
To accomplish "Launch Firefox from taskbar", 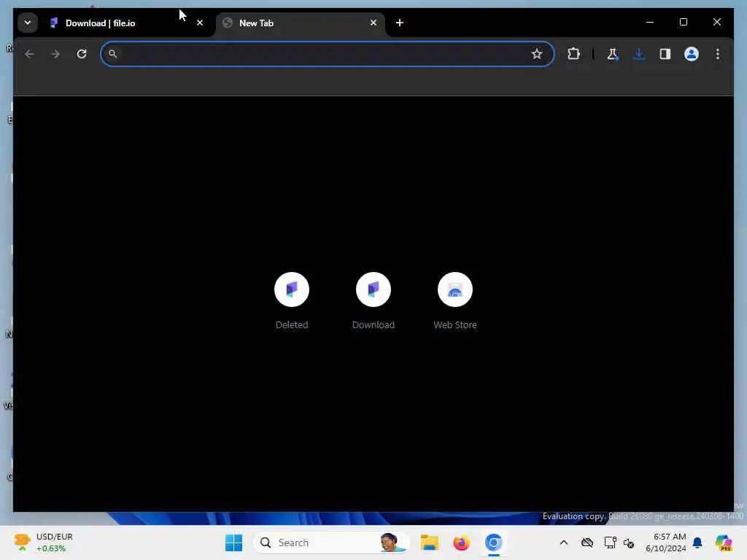I will [x=461, y=542].
